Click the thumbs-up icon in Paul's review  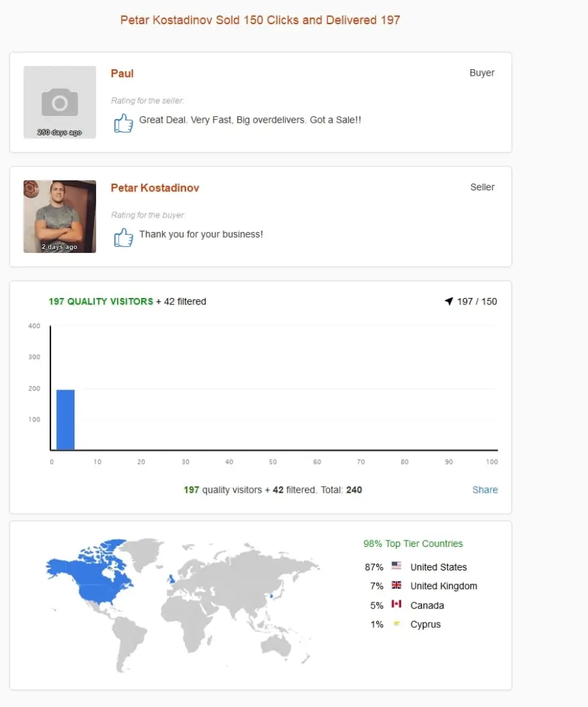click(x=123, y=123)
